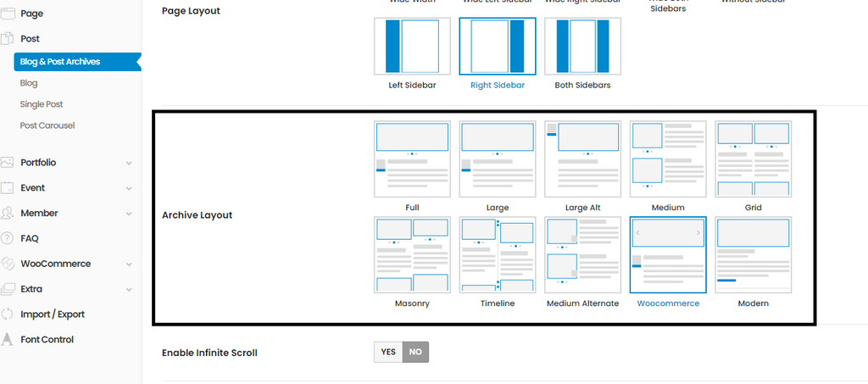
Task: Click the 'Both Sidebars' caption text
Action: tap(582, 86)
